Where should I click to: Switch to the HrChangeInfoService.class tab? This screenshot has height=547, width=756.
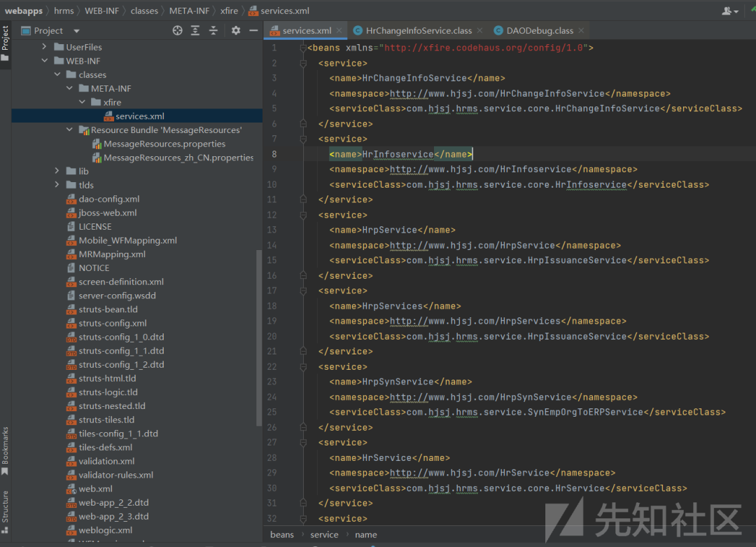pos(417,30)
